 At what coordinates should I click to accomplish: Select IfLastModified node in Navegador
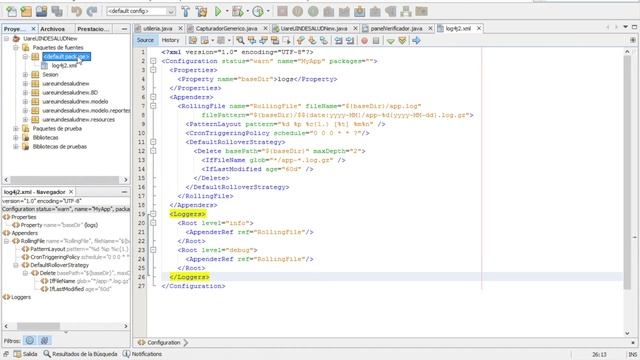pos(67,289)
